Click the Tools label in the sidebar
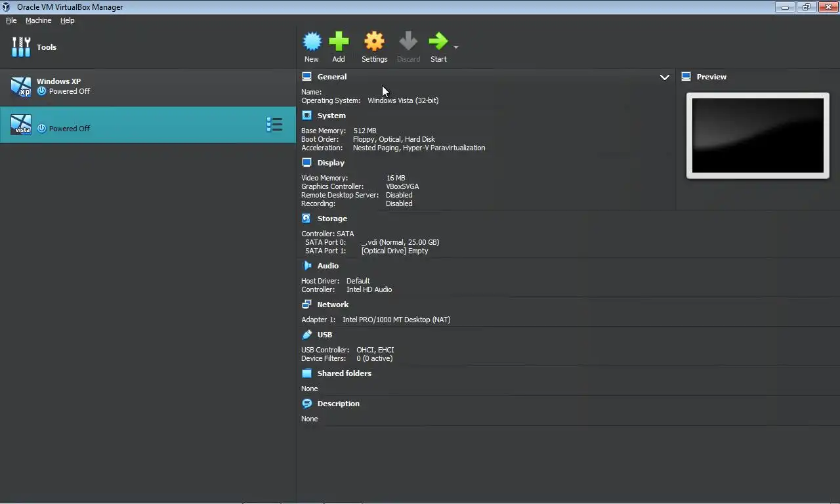 click(47, 47)
